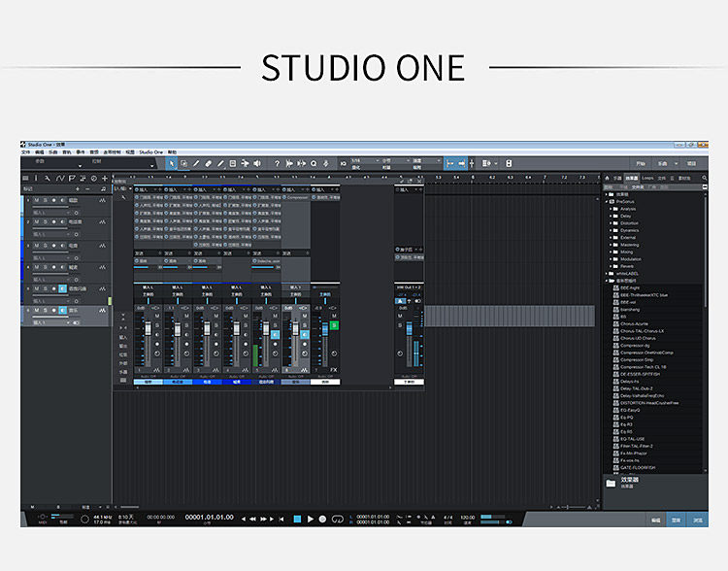The image size is (728, 571).
Task: Click the microphone icon in toolbar
Action: coord(326,163)
